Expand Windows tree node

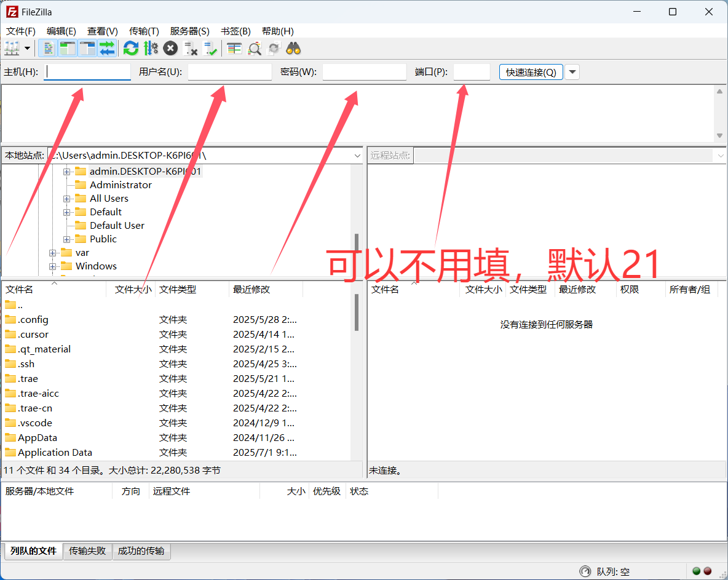pos(52,266)
